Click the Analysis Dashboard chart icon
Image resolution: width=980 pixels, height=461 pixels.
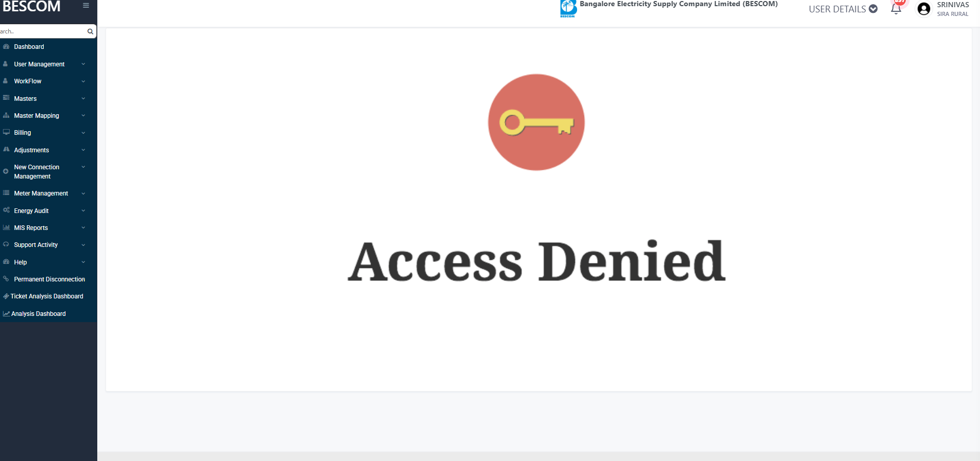point(6,314)
